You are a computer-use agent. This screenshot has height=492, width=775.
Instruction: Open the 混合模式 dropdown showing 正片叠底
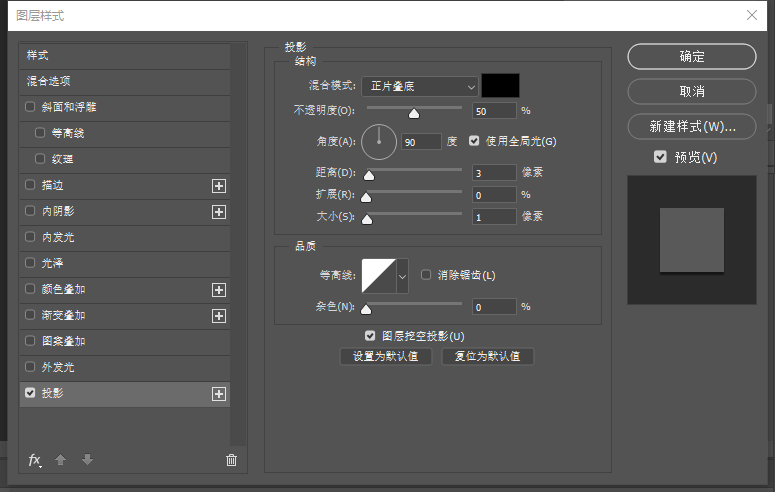[420, 87]
